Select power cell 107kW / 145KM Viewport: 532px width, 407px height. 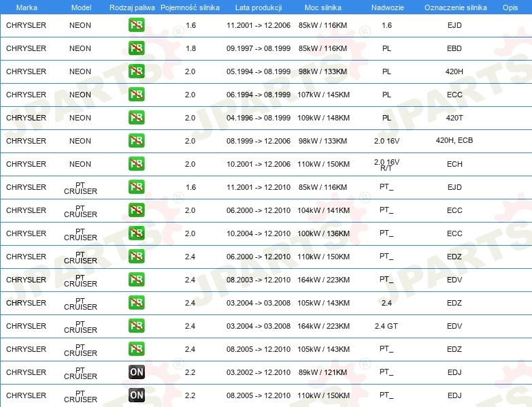coord(323,95)
